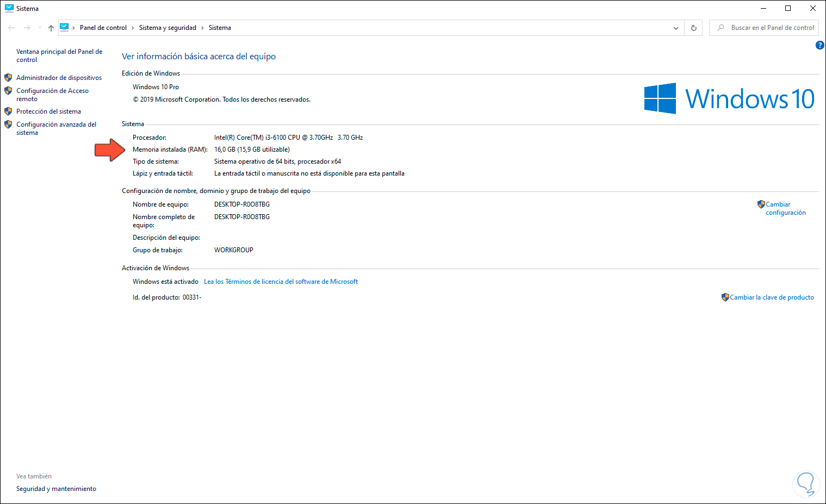Click the shield icon beside Configuración avanzada del sistema
The width and height of the screenshot is (826, 504).
[8, 125]
